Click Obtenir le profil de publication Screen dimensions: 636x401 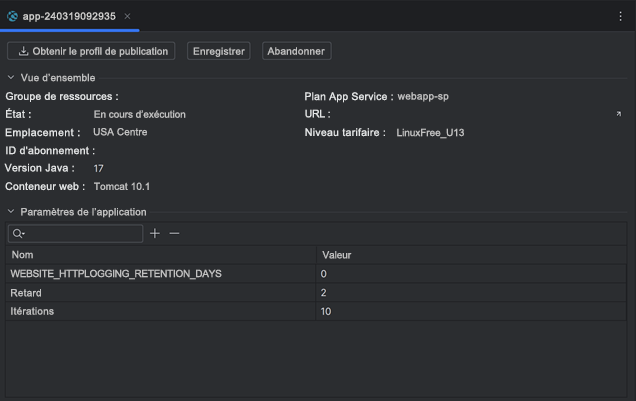click(x=91, y=51)
